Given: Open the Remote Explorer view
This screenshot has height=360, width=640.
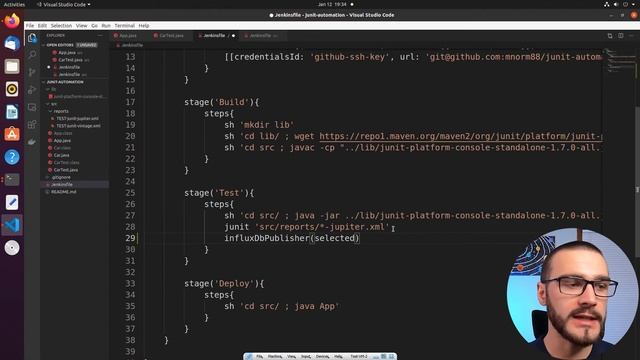Looking at the screenshot, I should (32, 107).
